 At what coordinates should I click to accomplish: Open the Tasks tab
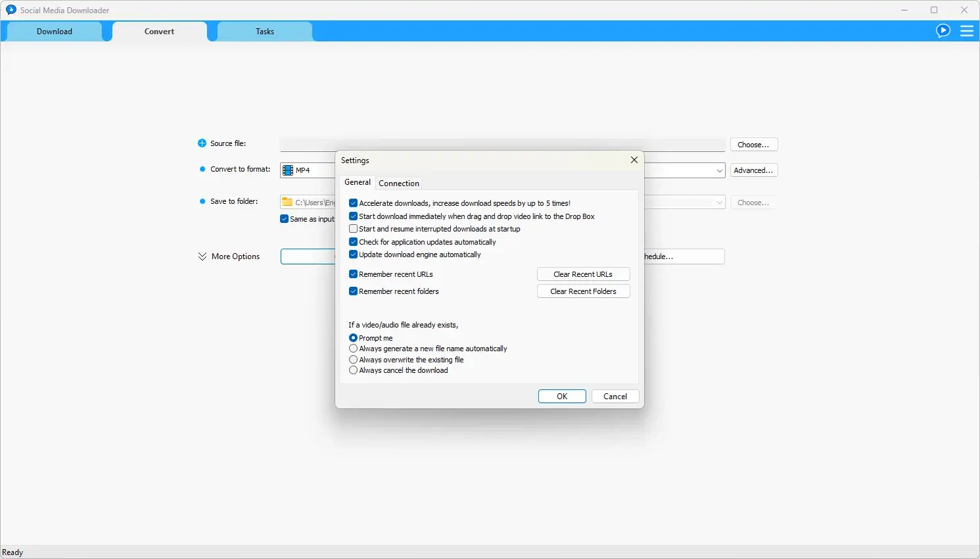tap(265, 32)
